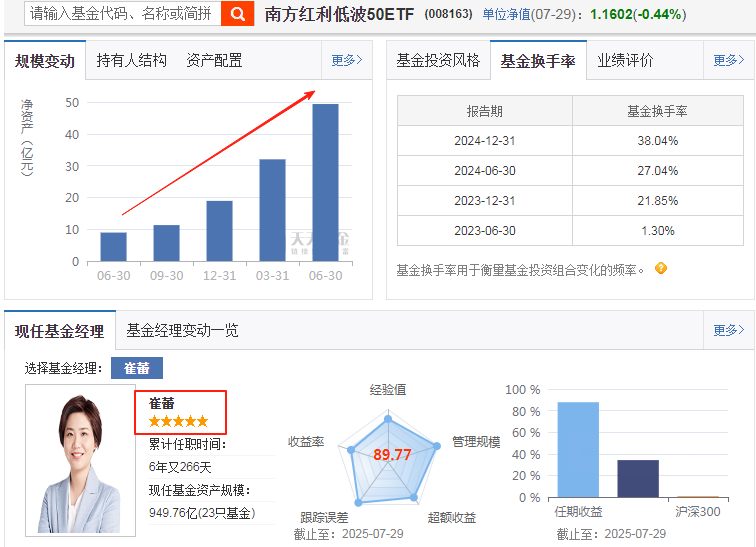This screenshot has height=547, width=756.
Task: Click asset scale 949.76亿(23只基金)
Action: click(202, 513)
